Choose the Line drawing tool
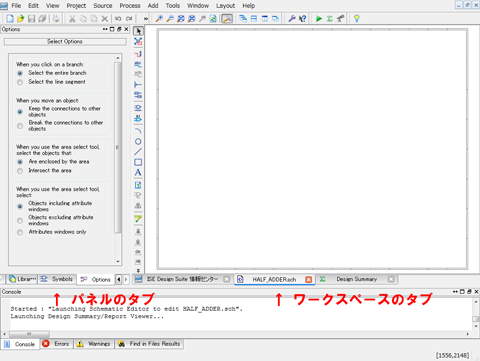 pos(138,152)
